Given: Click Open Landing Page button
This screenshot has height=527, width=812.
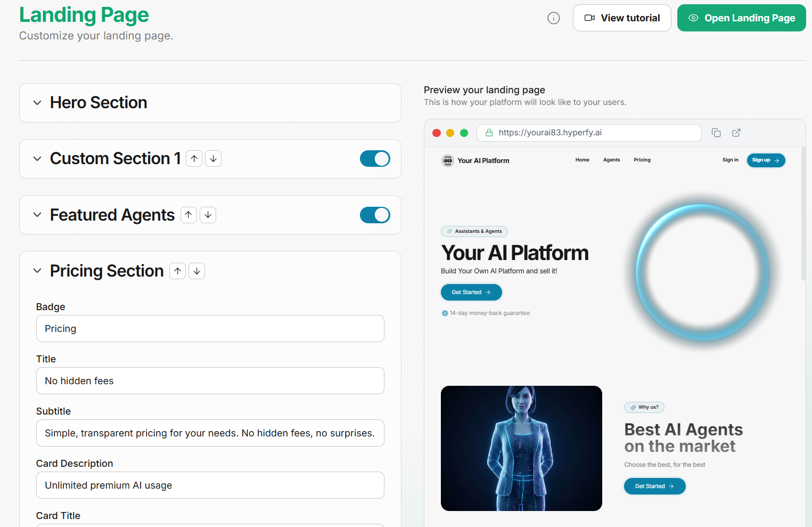Looking at the screenshot, I should click(742, 18).
